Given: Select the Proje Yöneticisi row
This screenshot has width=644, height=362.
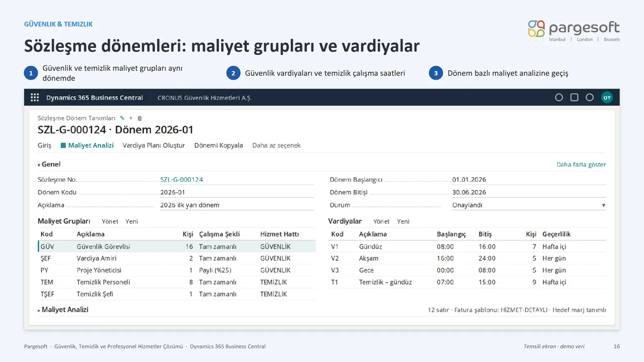Looking at the screenshot, I should (176, 270).
